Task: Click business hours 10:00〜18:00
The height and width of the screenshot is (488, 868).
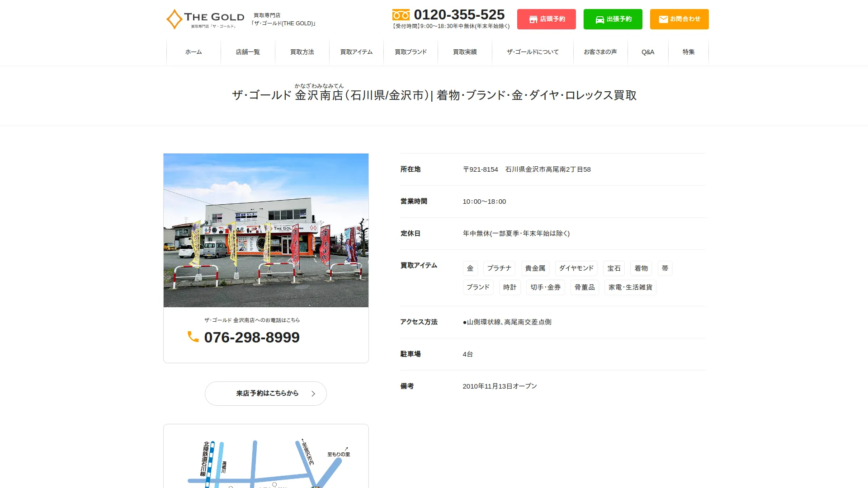Action: click(484, 202)
